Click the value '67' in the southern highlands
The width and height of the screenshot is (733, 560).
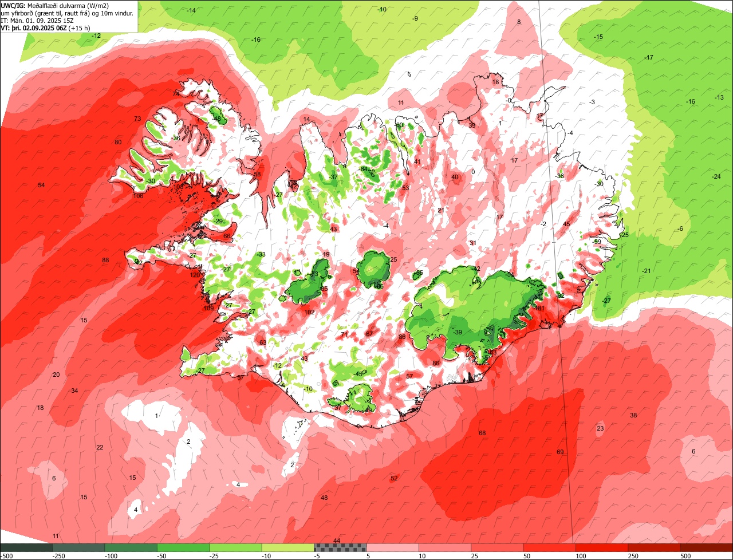[369, 333]
